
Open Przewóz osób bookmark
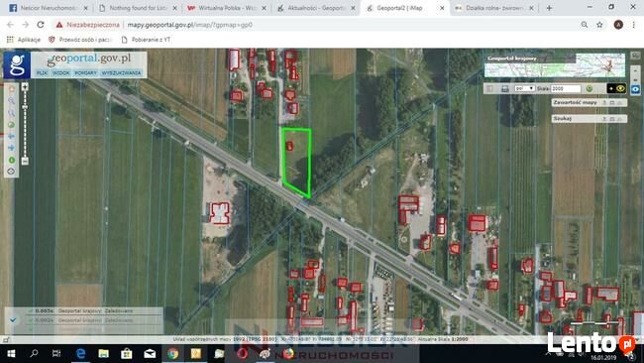pos(81,40)
